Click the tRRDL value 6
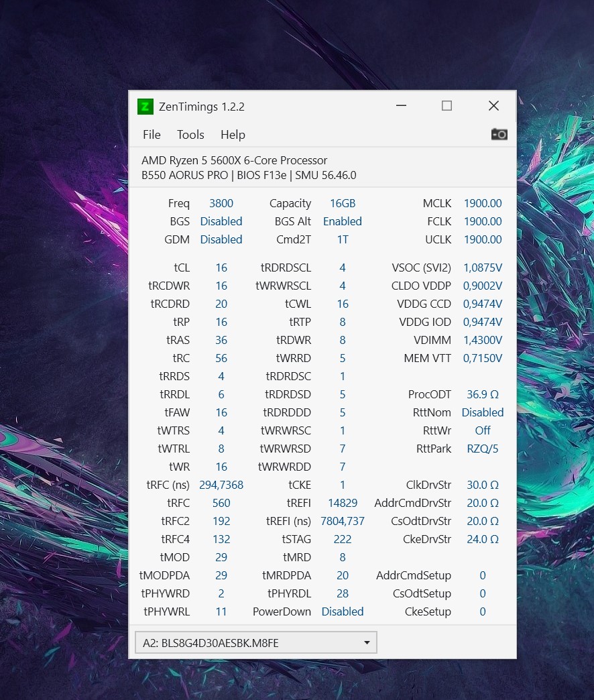This screenshot has height=700, width=594. point(221,395)
